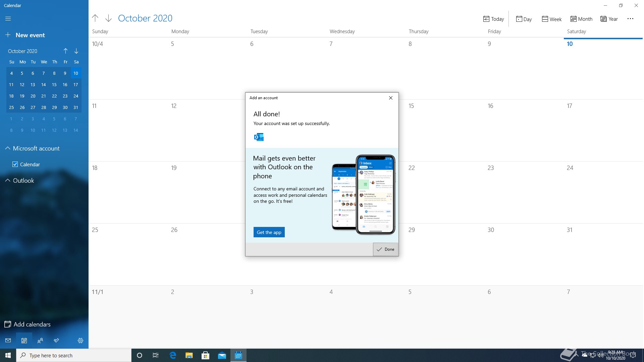Switch to Day view
Image resolution: width=644 pixels, height=362 pixels.
click(x=524, y=19)
